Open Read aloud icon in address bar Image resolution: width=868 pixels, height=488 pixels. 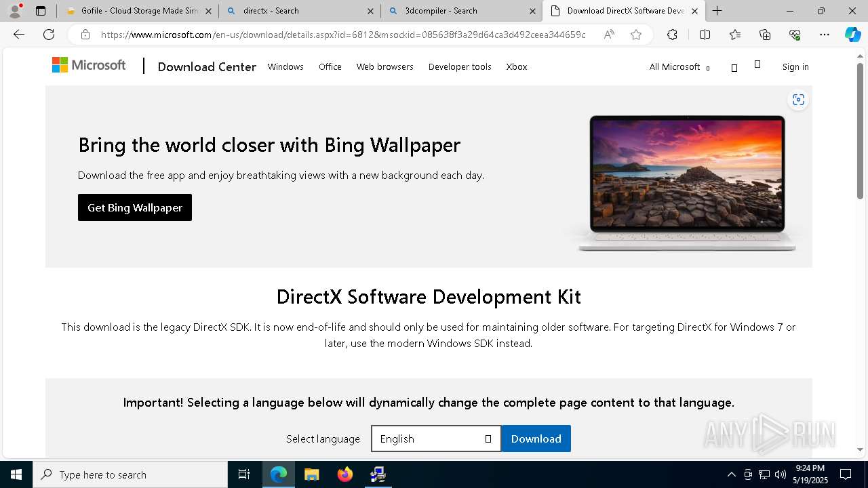pos(609,35)
